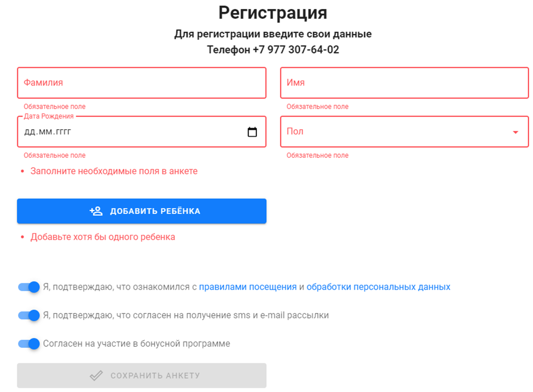533x392 pixels.
Task: Click the Регистрация page heading
Action: 273,13
